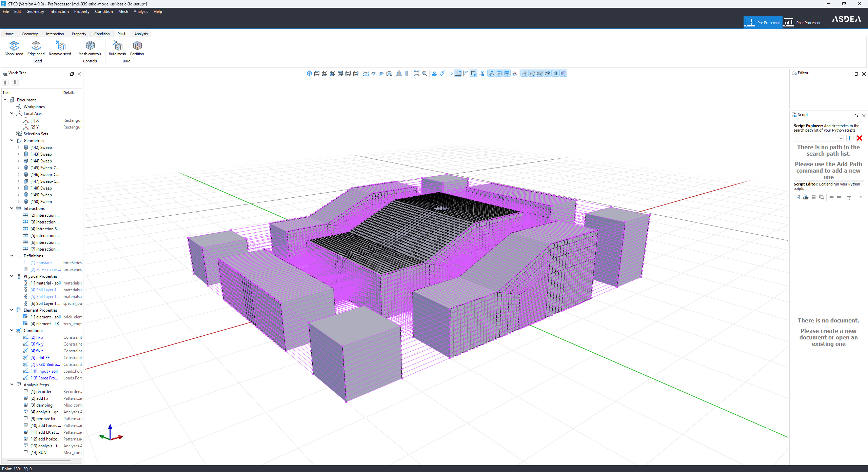The height and width of the screenshot is (472, 868).
Task: Move tree item up with arrow button
Action: [x=5, y=82]
